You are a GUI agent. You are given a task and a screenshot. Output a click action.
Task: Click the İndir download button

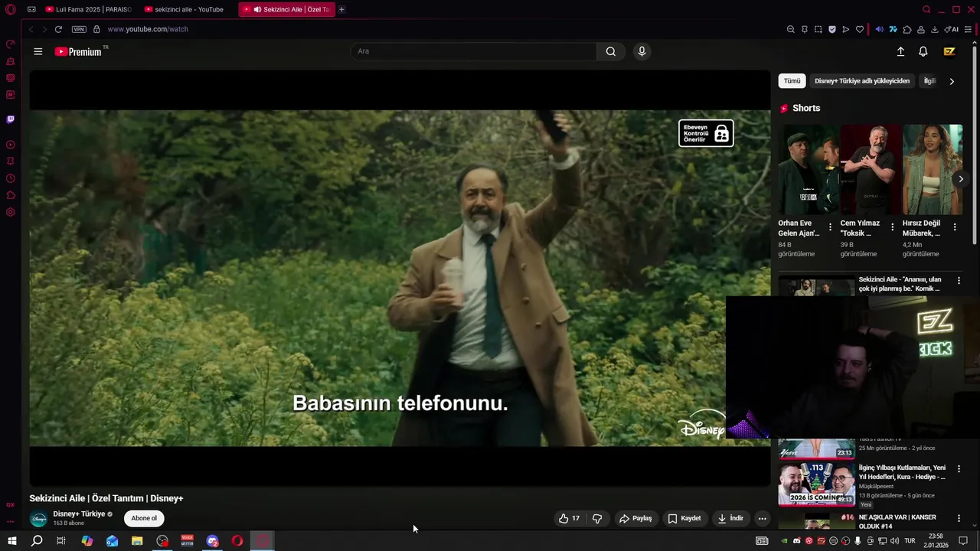(730, 518)
